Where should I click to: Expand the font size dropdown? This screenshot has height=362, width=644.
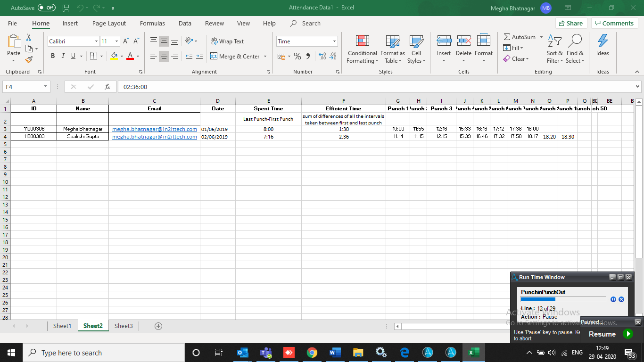pyautogui.click(x=117, y=41)
